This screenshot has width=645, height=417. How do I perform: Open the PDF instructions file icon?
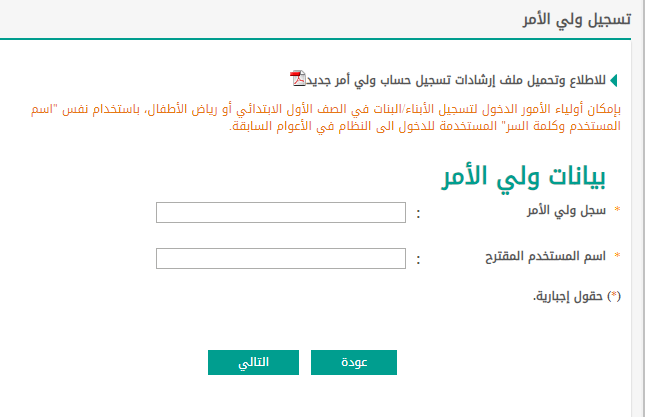click(x=298, y=78)
